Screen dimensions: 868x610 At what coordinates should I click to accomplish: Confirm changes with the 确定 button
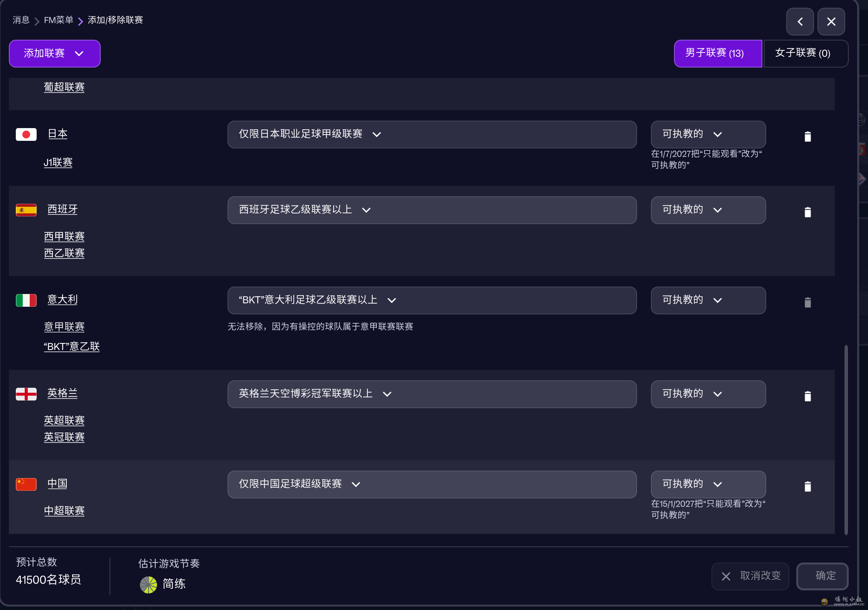(822, 576)
